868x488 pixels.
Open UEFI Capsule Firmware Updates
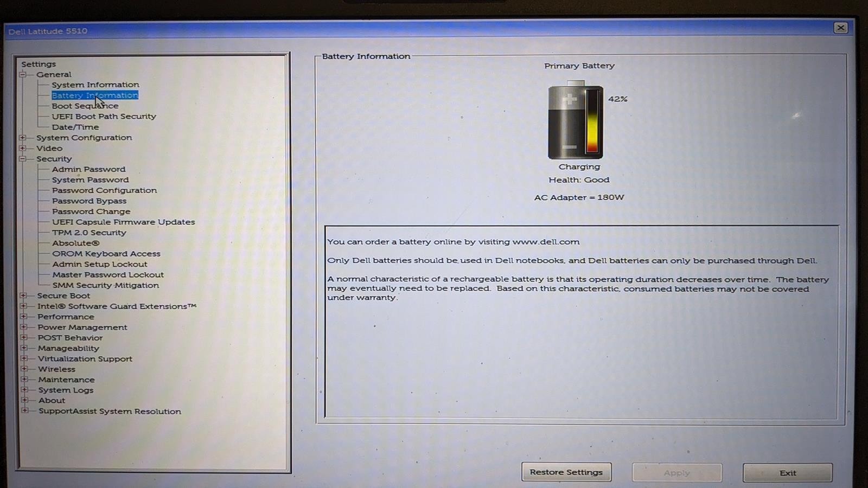click(x=124, y=222)
